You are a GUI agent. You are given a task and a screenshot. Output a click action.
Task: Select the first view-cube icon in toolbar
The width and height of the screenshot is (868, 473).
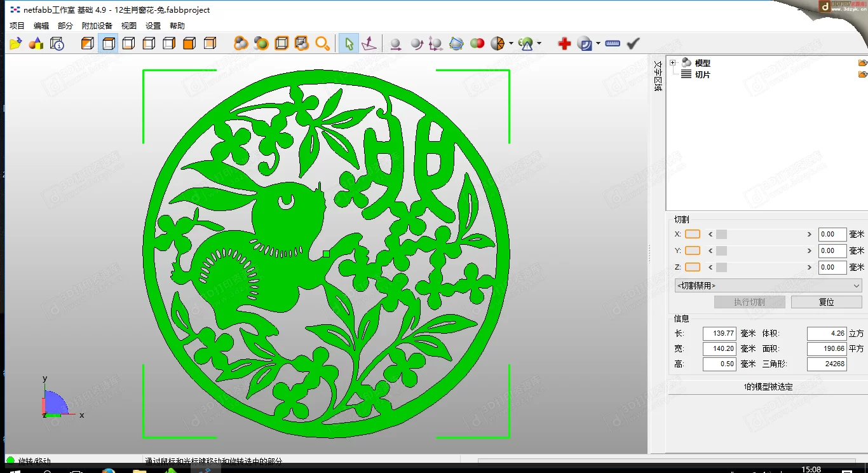tap(88, 43)
